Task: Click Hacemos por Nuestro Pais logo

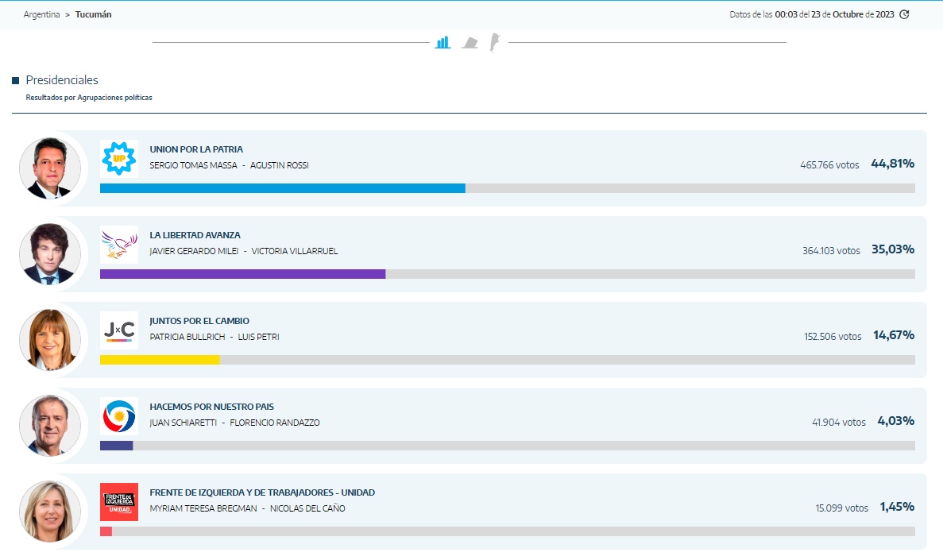Action: coord(119,416)
